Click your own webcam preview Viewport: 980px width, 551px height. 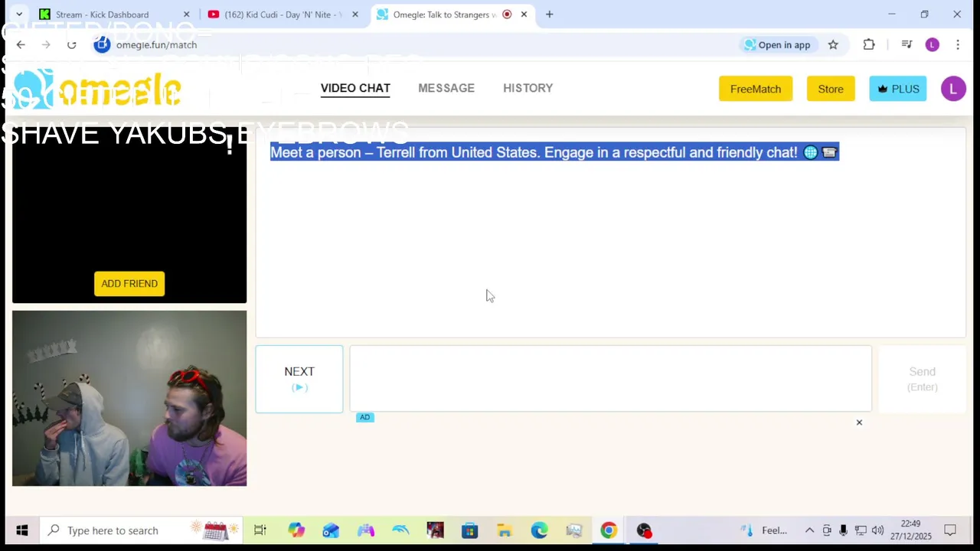(x=129, y=398)
